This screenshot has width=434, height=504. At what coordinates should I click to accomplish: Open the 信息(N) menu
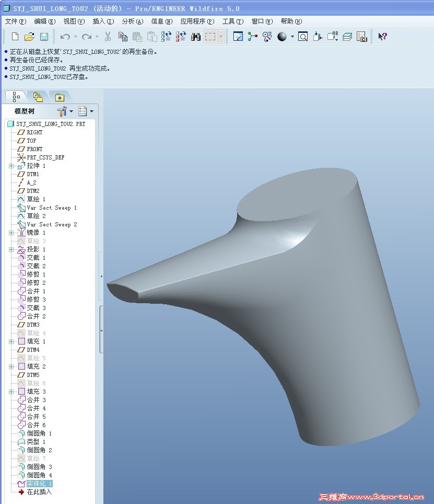161,21
